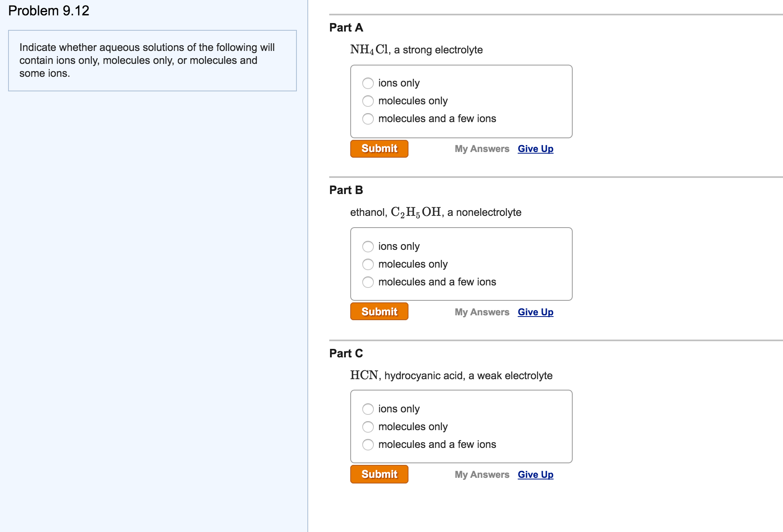This screenshot has height=532, width=783.
Task: Click Give Up link for Part A
Action: click(535, 149)
